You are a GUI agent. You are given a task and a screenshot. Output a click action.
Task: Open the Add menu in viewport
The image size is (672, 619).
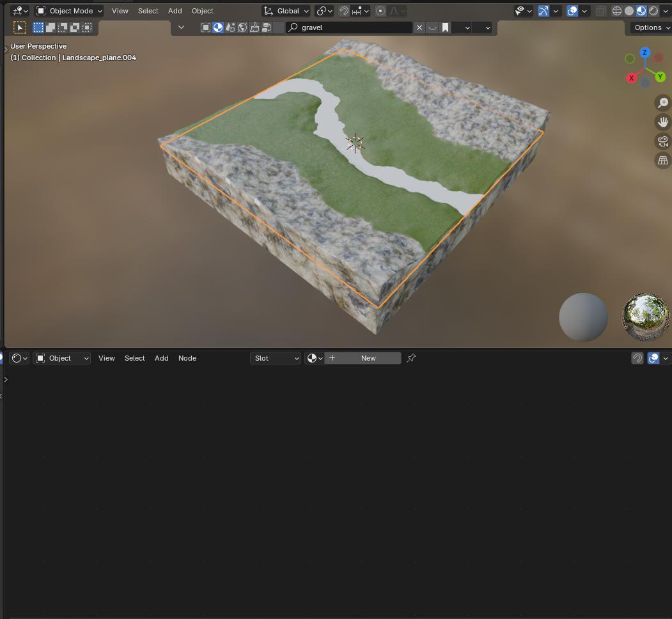point(175,11)
